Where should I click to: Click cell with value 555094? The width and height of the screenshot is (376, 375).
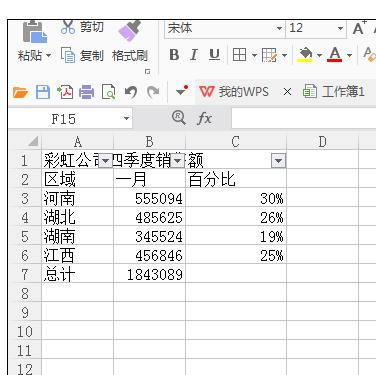coord(149,199)
